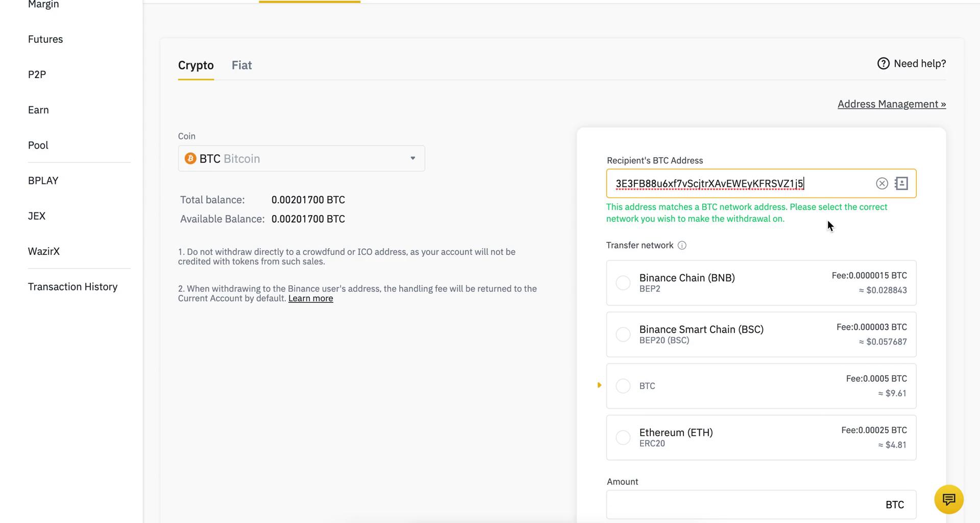
Task: Open Margin in the sidebar
Action: (x=43, y=5)
